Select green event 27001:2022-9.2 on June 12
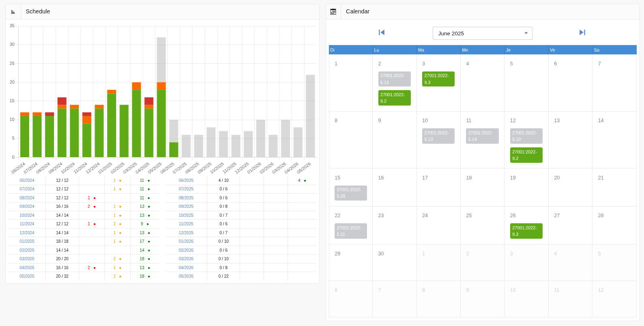644x326 pixels. point(526,155)
